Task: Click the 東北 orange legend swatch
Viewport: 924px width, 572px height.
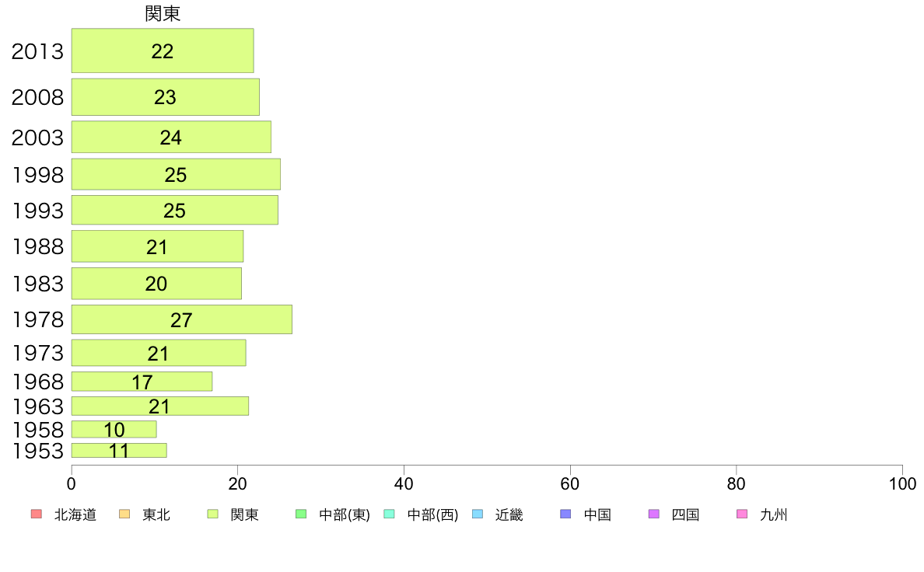Action: coord(124,514)
